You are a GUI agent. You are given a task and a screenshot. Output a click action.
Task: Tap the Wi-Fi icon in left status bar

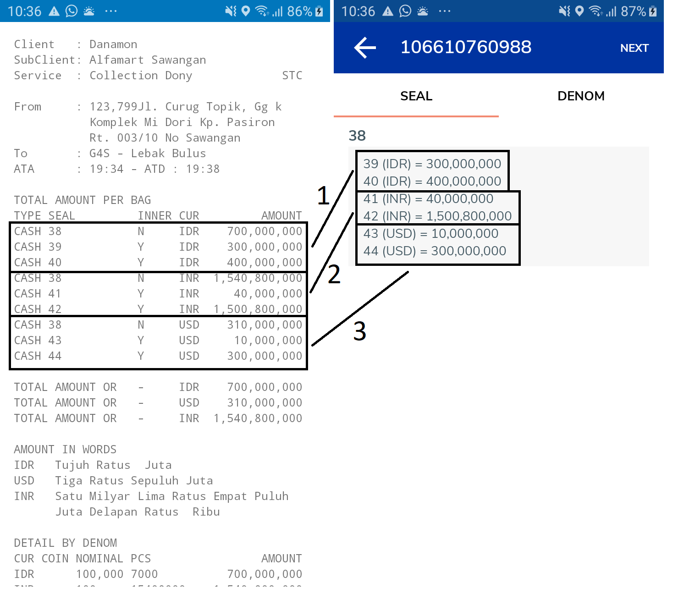point(262,11)
